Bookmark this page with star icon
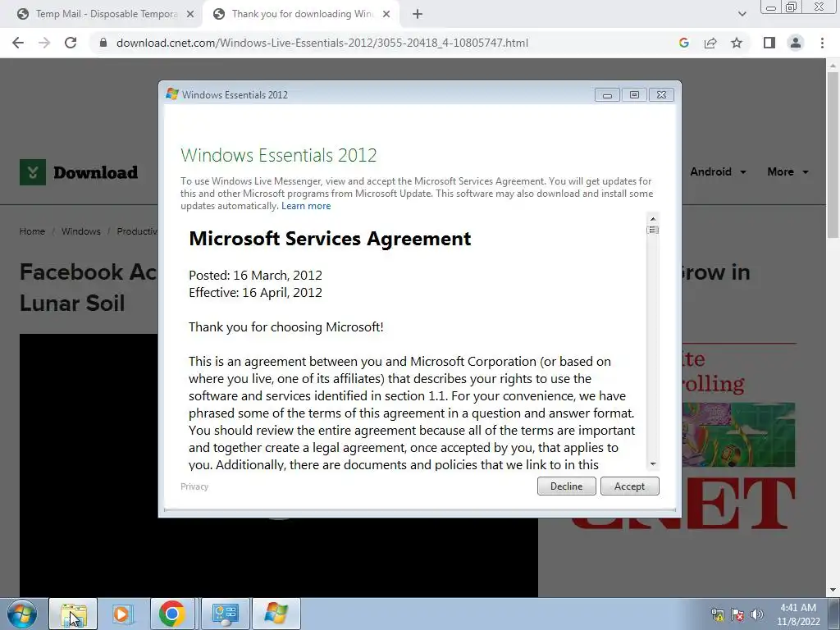The image size is (840, 630). tap(737, 43)
